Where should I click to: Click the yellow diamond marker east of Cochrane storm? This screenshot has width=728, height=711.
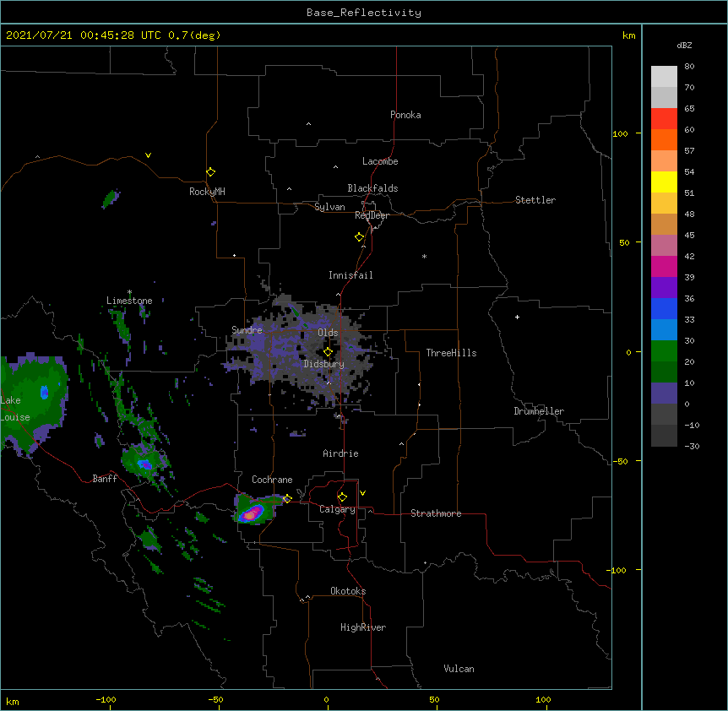click(x=287, y=498)
